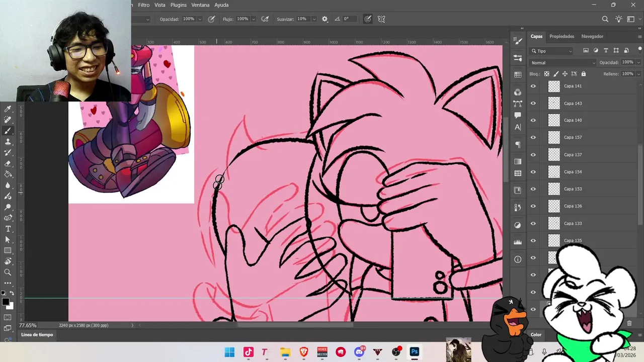644x362 pixels.
Task: Expand the Suavizar dropdown arrow
Action: coord(314,19)
